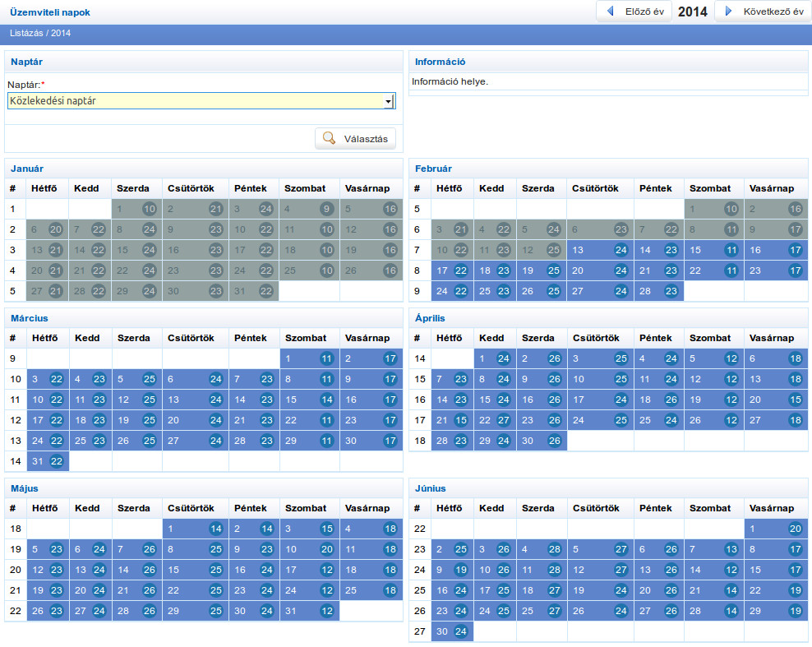Click the Információ helye text

click(450, 82)
